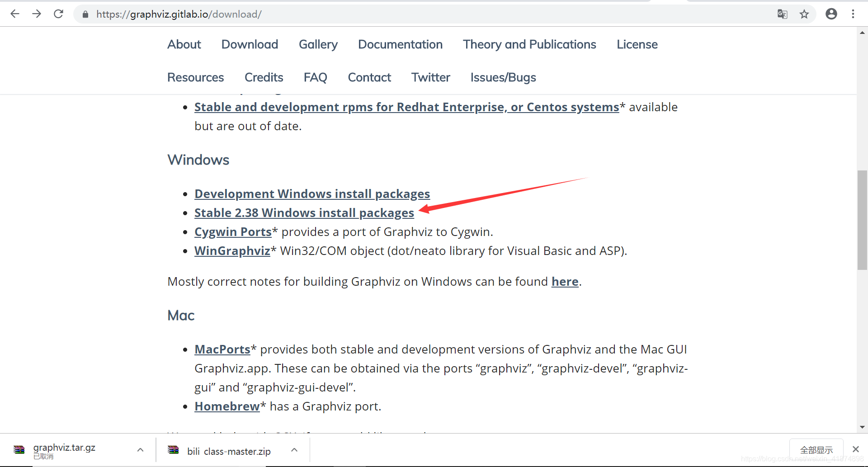
Task: Reload the page with refresh icon
Action: 58,14
